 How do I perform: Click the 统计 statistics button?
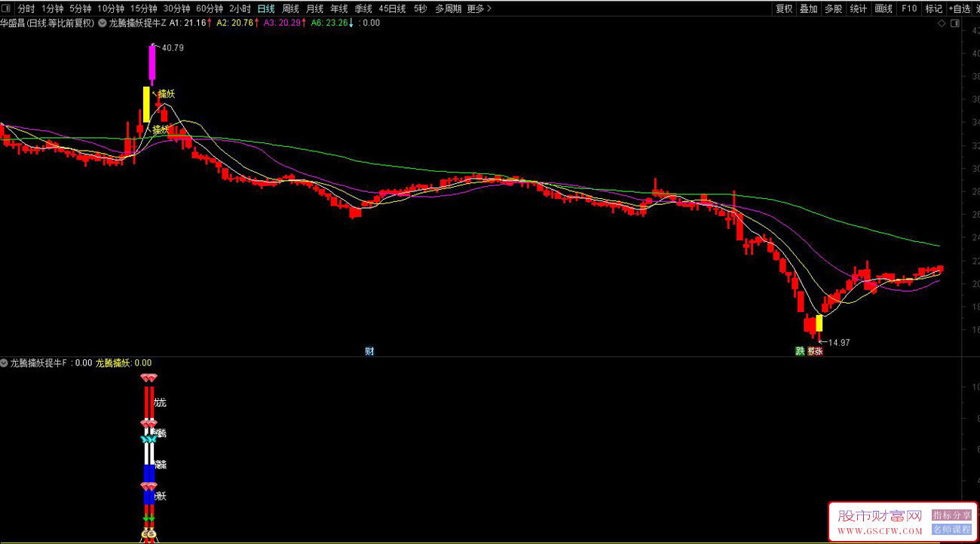[858, 9]
